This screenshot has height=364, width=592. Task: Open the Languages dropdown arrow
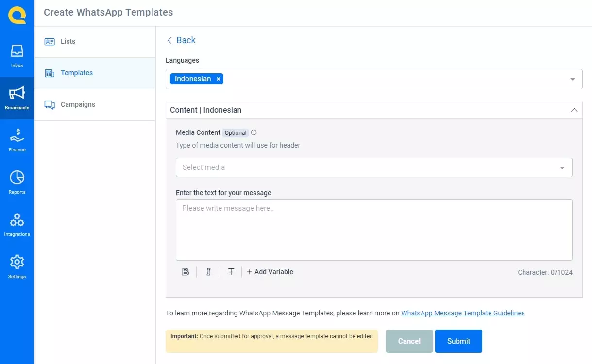click(x=573, y=79)
